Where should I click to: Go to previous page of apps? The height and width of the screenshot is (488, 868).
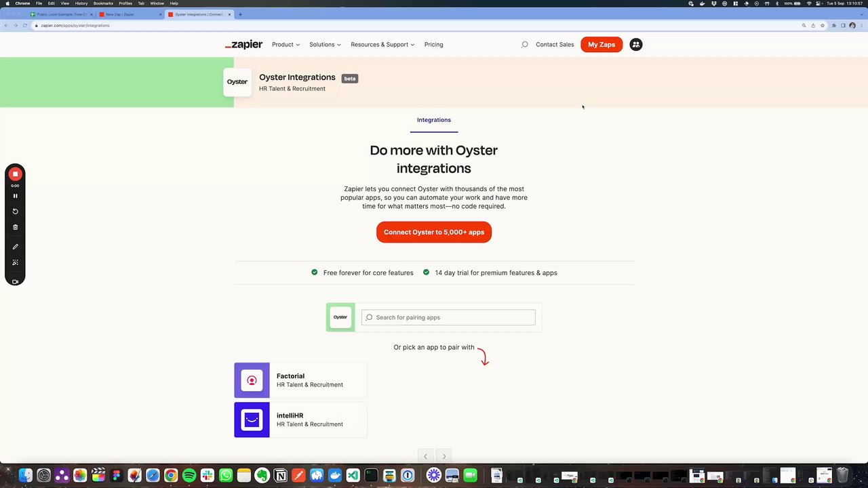tap(425, 456)
